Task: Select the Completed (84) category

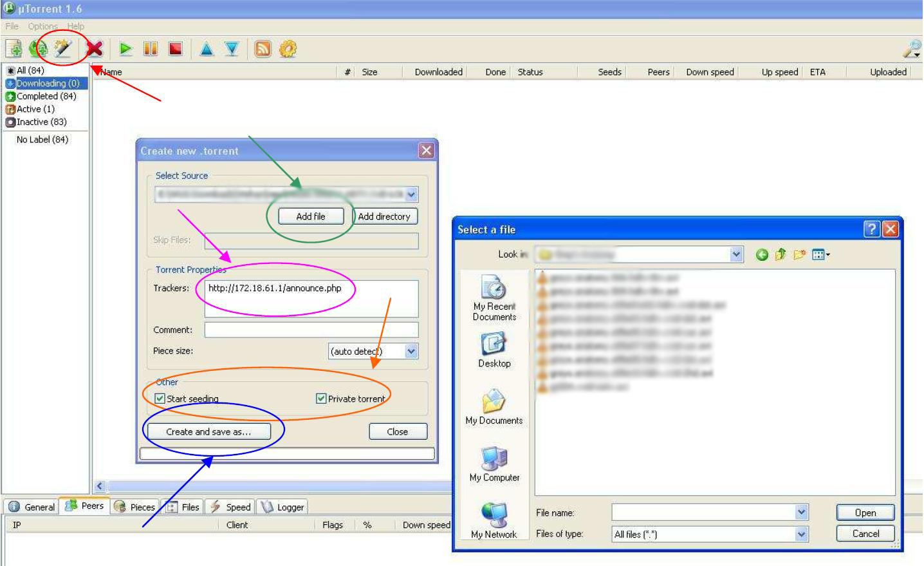Action: (x=41, y=96)
